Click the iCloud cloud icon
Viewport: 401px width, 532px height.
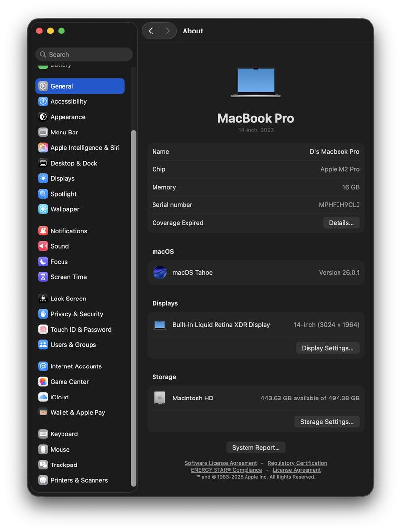[x=43, y=397]
